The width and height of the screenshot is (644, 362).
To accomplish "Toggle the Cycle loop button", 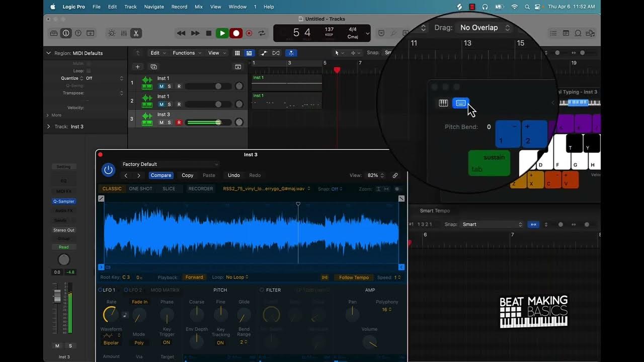I will point(262,33).
